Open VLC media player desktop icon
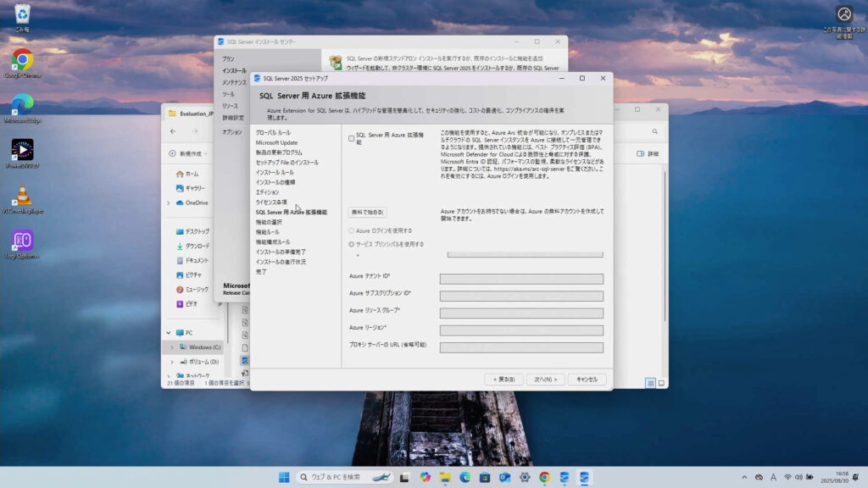 tap(22, 199)
